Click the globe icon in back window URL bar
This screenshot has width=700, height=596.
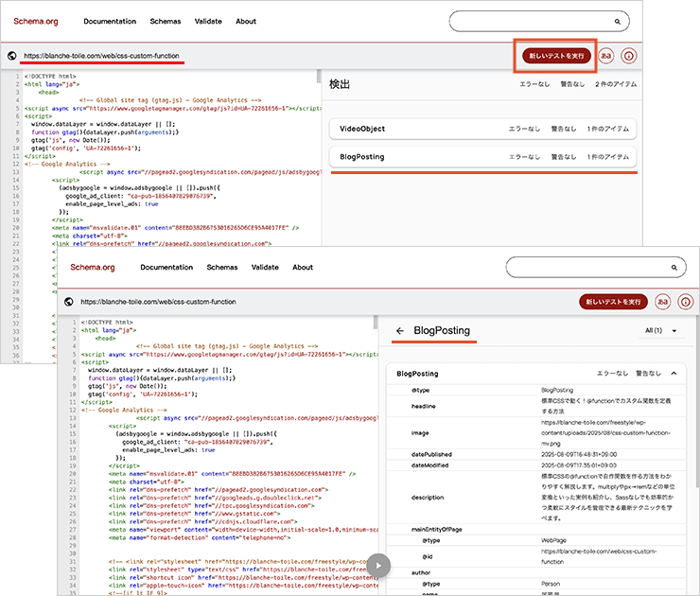(x=12, y=56)
